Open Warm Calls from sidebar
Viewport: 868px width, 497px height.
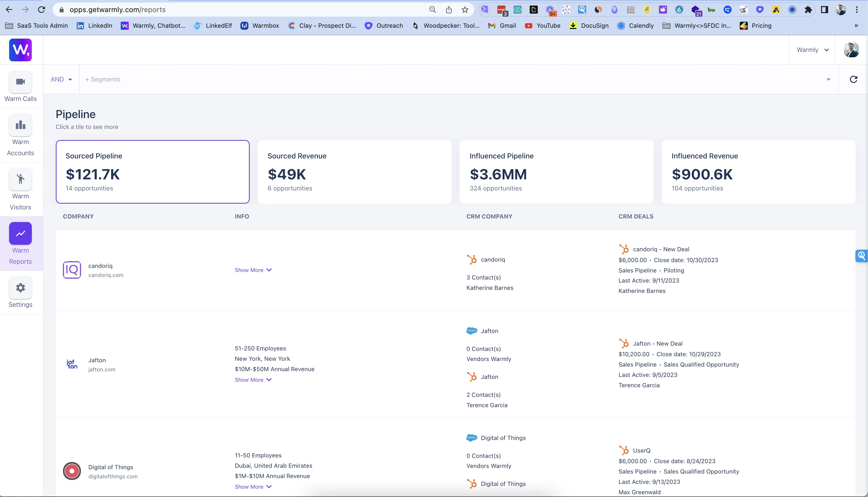tap(20, 87)
